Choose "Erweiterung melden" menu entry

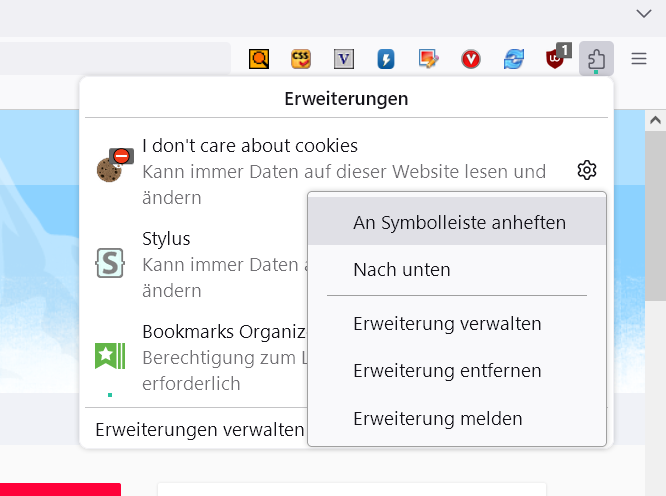[x=437, y=419]
